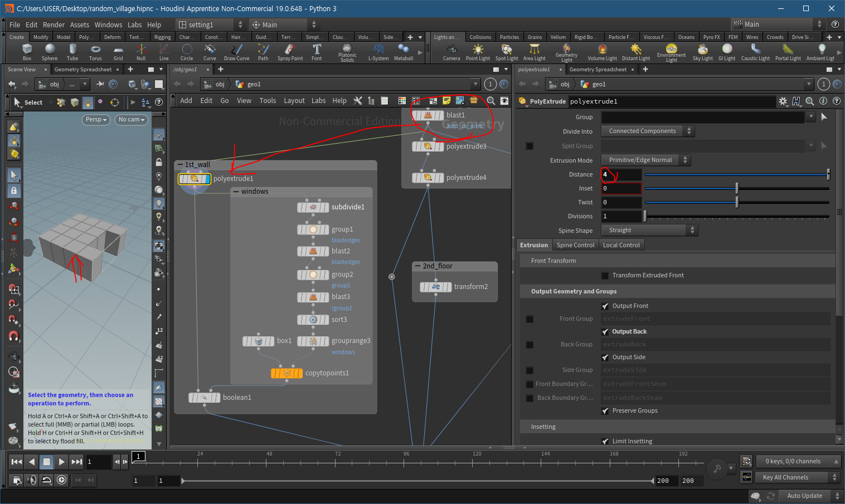Select the Torus shelf tool

(95, 52)
